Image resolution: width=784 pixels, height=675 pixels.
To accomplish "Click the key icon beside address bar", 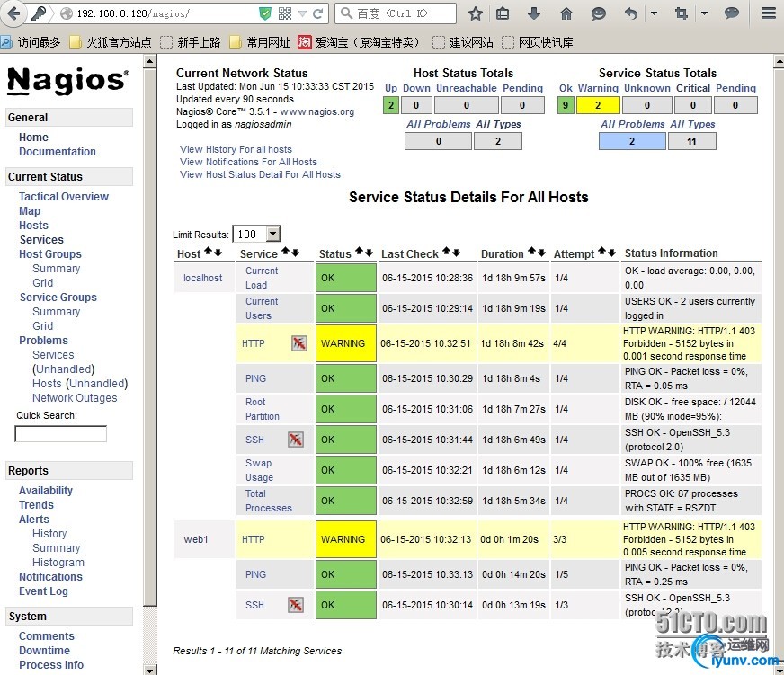I will pyautogui.click(x=39, y=13).
